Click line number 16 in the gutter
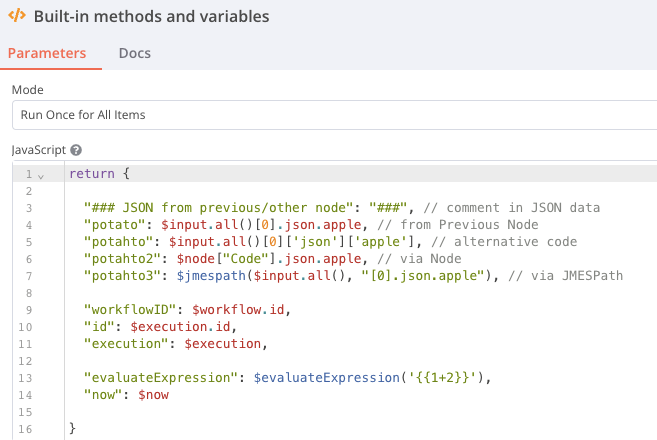 tap(28, 429)
